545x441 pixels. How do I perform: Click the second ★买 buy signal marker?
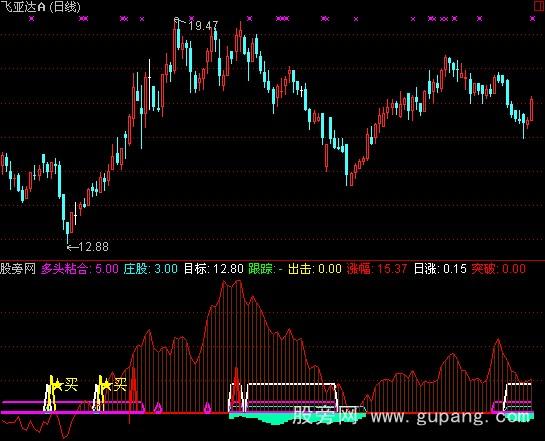pos(114,385)
